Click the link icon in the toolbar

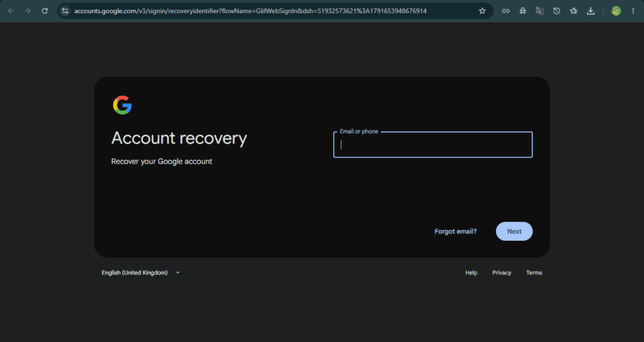(x=506, y=11)
